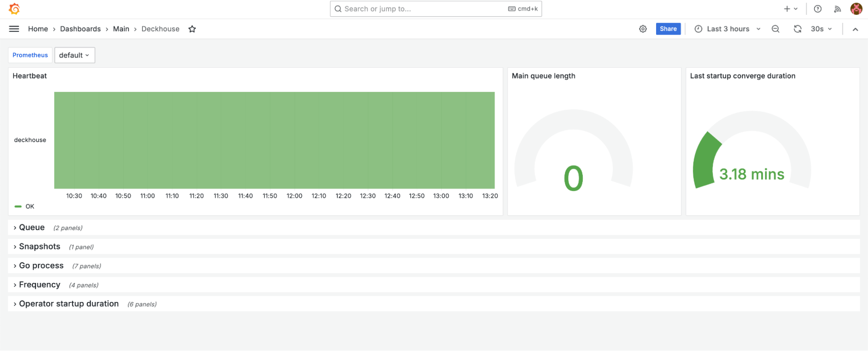Refresh the dashboard with the refresh icon
The image size is (868, 351).
click(x=797, y=29)
